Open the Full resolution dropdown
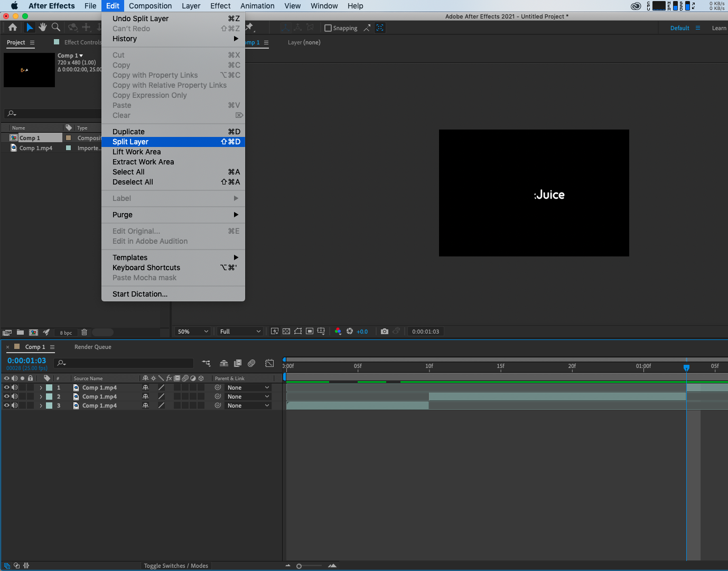 click(x=240, y=331)
